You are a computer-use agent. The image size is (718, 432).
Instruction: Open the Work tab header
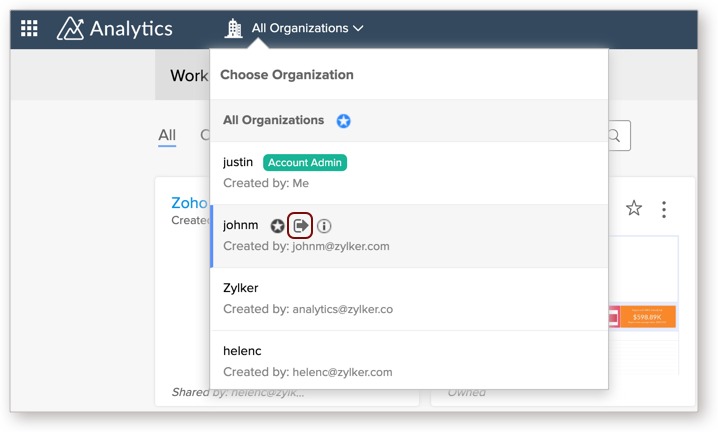click(x=183, y=75)
